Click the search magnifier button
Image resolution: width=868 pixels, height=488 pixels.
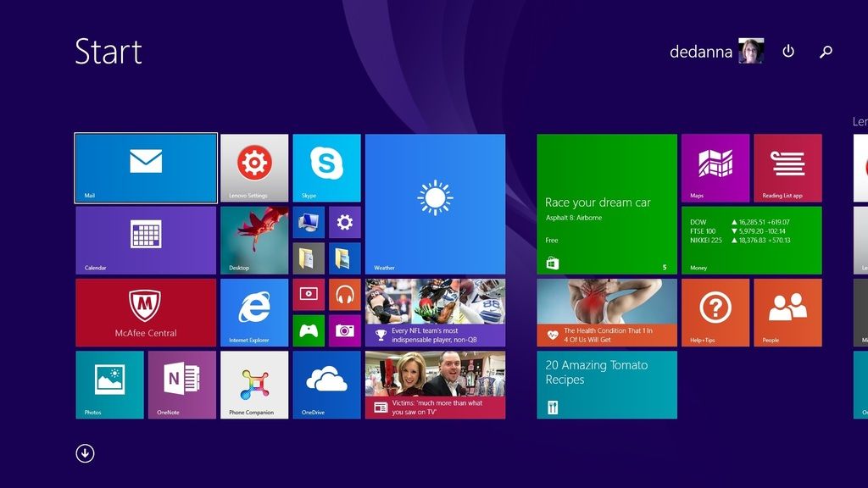click(x=826, y=52)
